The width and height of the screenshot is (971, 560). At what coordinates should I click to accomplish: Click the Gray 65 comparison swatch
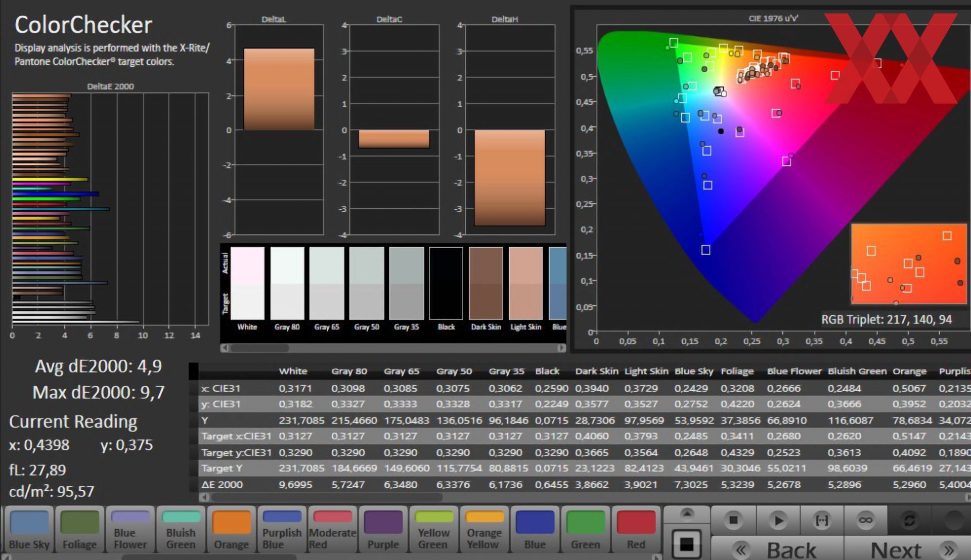tap(327, 283)
